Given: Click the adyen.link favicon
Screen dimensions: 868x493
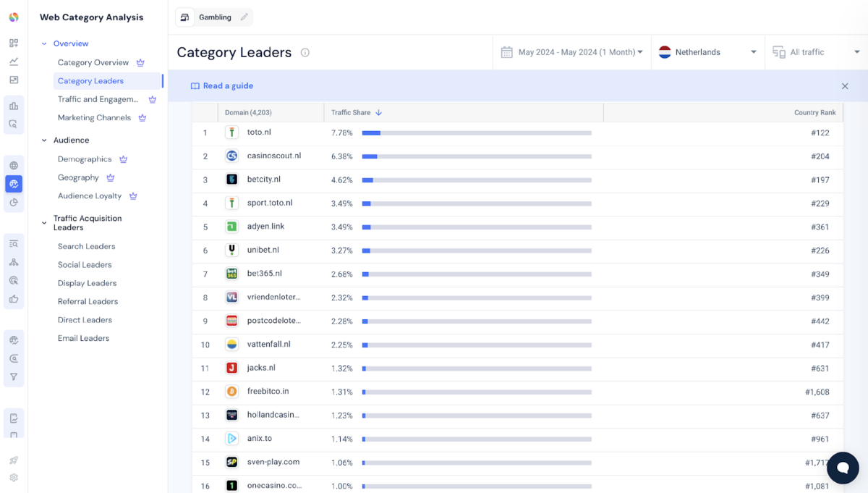Looking at the screenshot, I should click(231, 227).
